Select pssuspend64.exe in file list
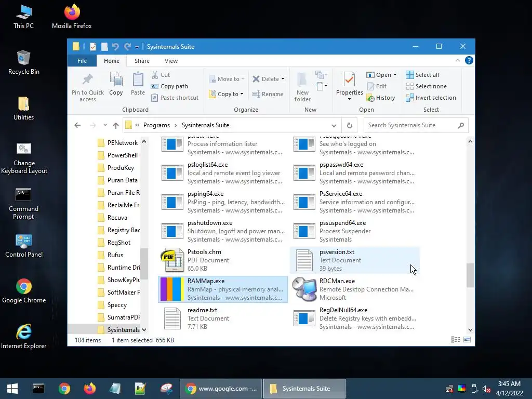 [x=354, y=231]
